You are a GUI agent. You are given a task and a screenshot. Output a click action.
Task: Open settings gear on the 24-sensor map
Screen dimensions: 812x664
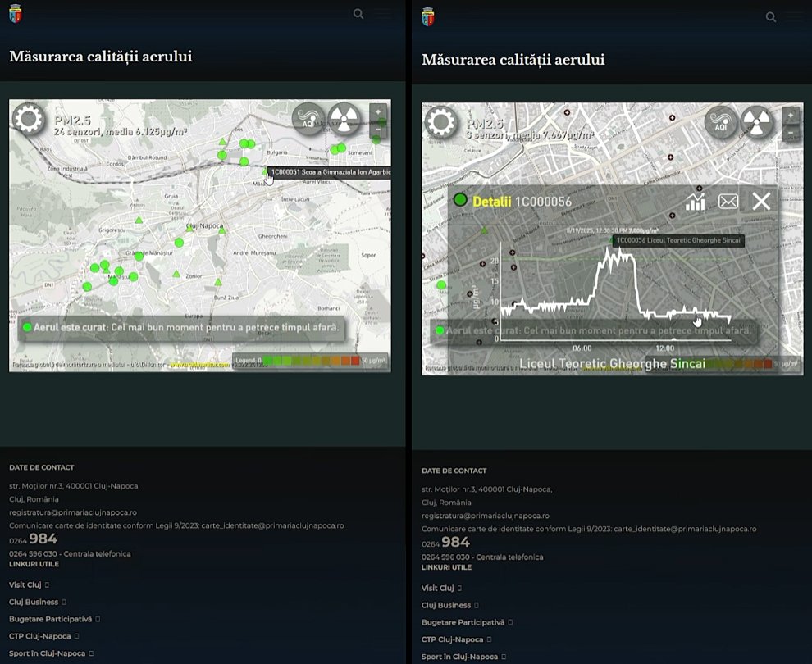pos(29,120)
